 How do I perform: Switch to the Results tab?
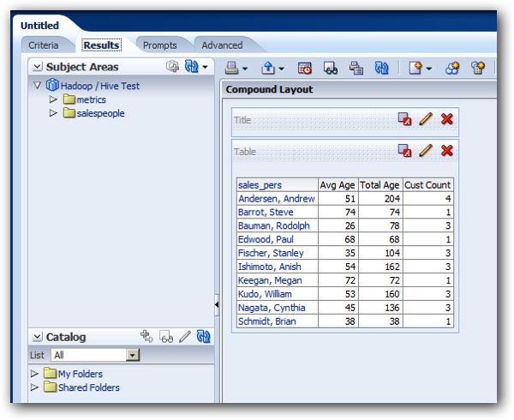(101, 45)
